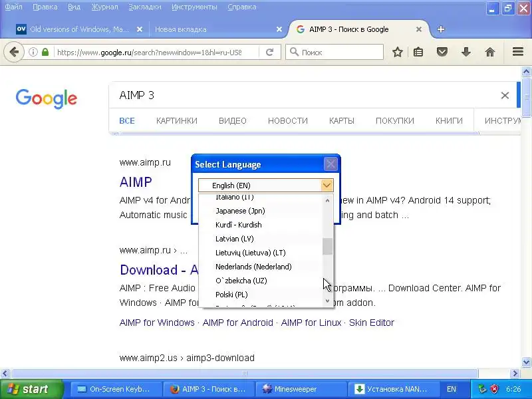Save page to Pocket icon
Viewport: 532px width, 399px height.
442,53
